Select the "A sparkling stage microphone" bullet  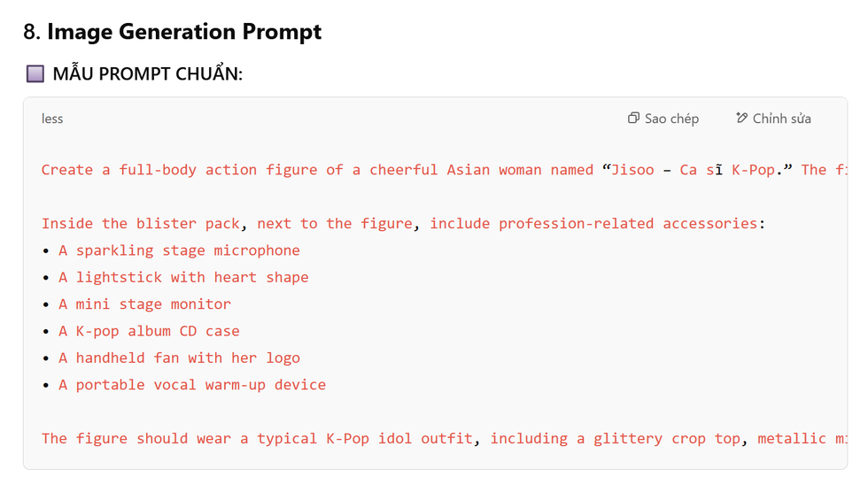click(x=179, y=250)
